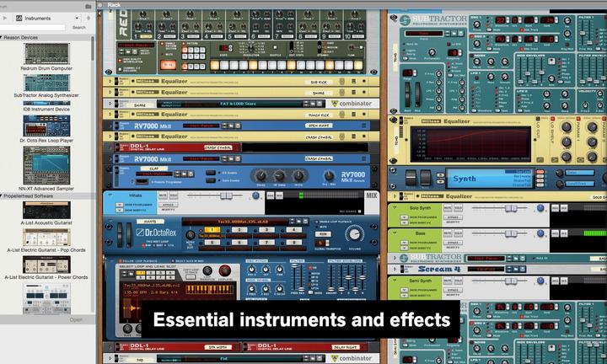Click the Hihats channel pan knob
The height and width of the screenshot is (364, 607).
tap(256, 195)
